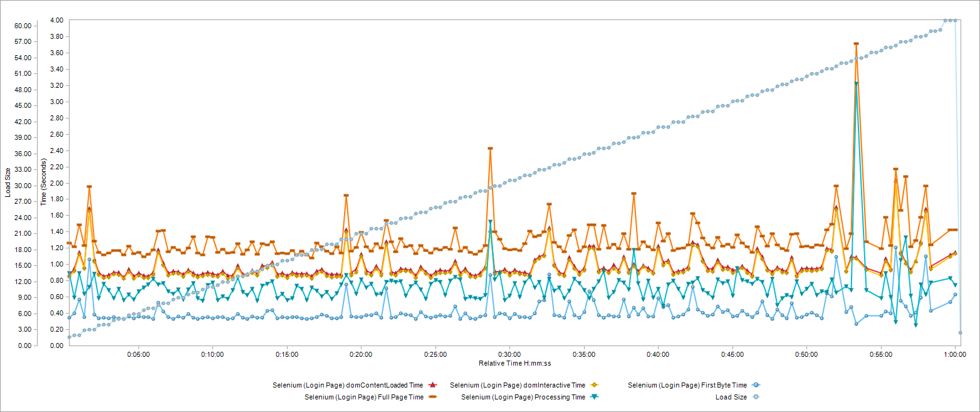The image size is (980, 412).
Task: Click the vertical Time (Seconds) axis title
Action: [43, 182]
